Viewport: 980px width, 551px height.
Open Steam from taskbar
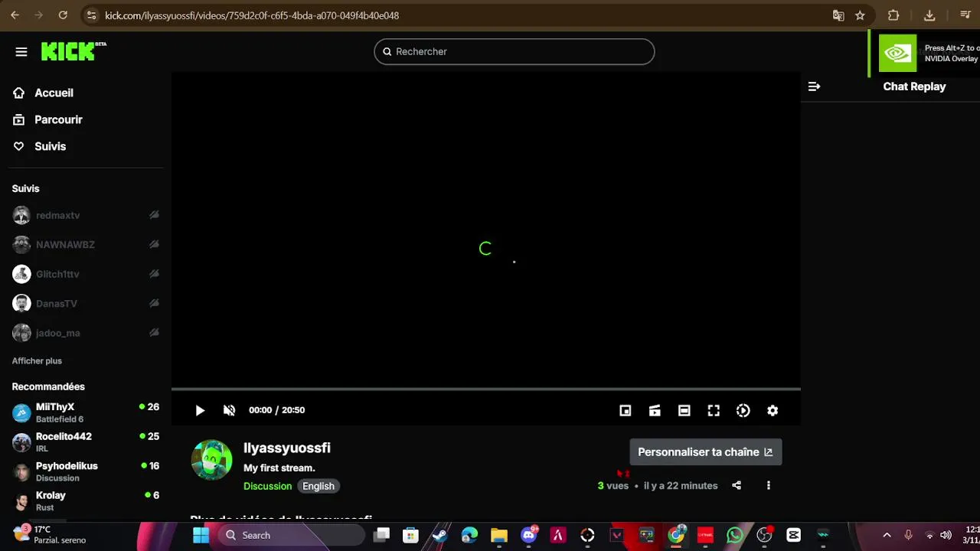(x=440, y=535)
